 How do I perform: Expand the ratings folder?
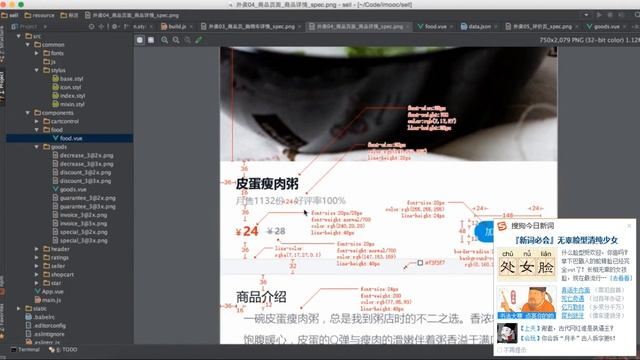pyautogui.click(x=37, y=258)
